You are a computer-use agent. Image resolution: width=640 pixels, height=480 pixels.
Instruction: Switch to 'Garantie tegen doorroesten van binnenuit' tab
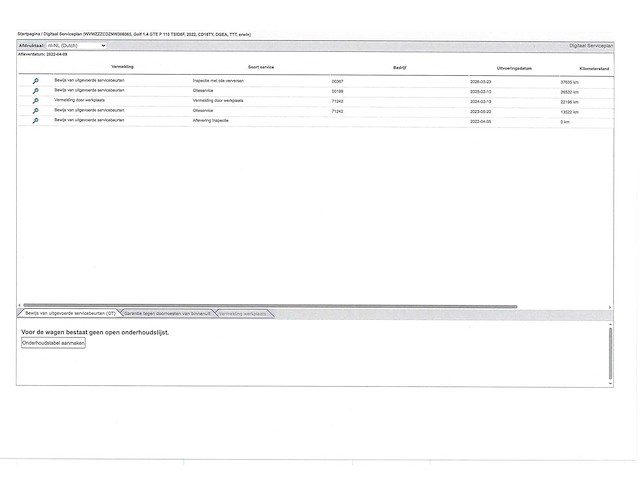(167, 313)
